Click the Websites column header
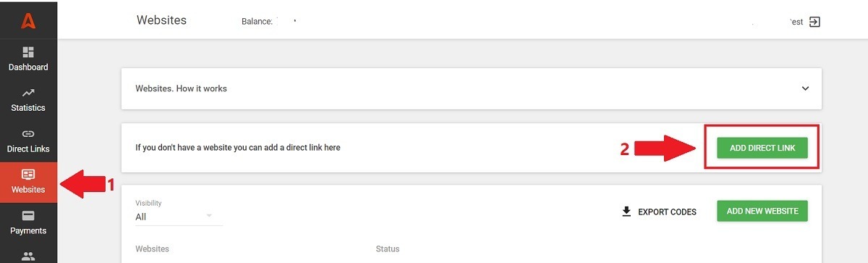This screenshot has height=263, width=868. tap(152, 249)
